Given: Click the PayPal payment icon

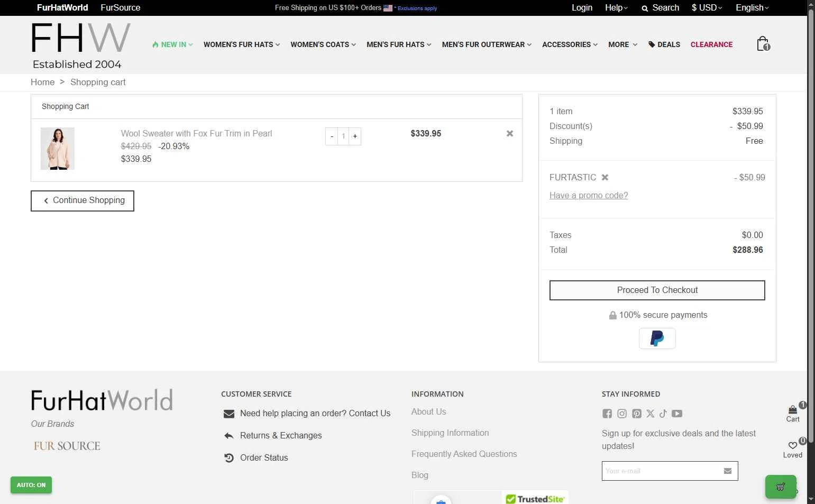Looking at the screenshot, I should 657,338.
